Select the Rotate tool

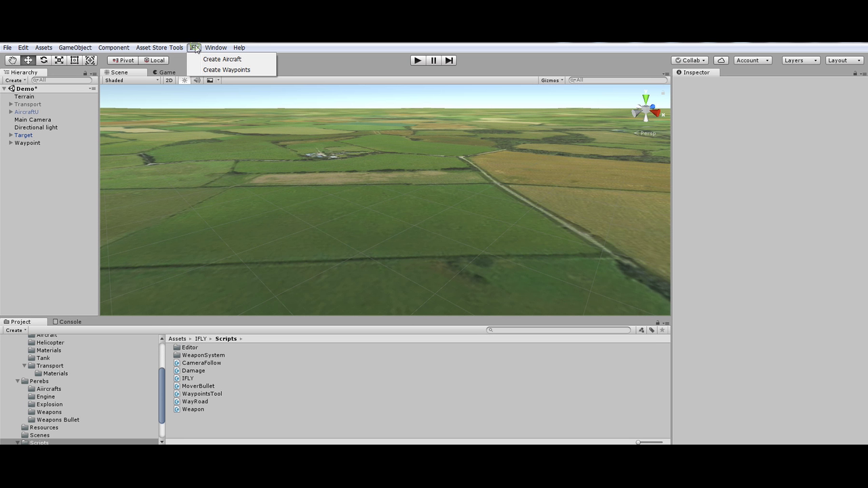(43, 60)
